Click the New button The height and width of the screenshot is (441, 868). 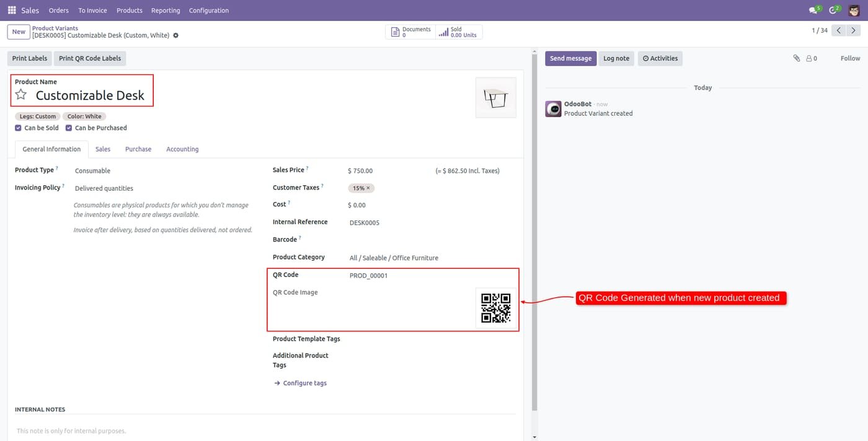[x=19, y=32]
